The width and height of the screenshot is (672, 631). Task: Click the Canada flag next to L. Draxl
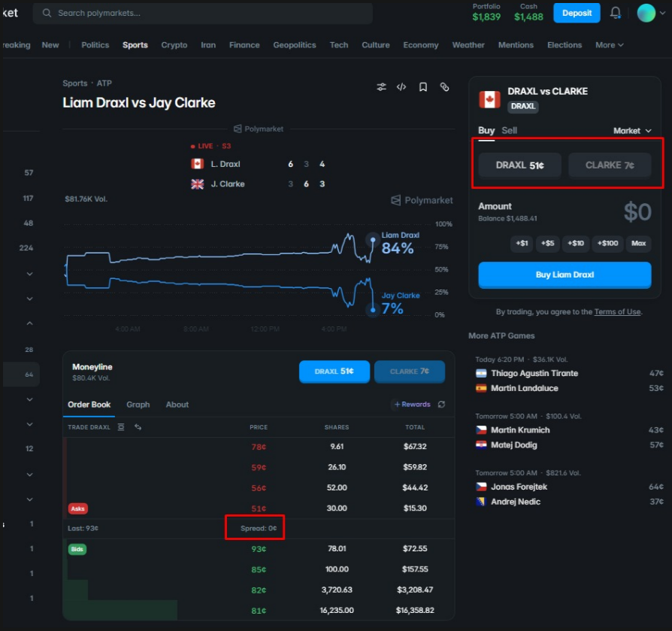point(197,164)
